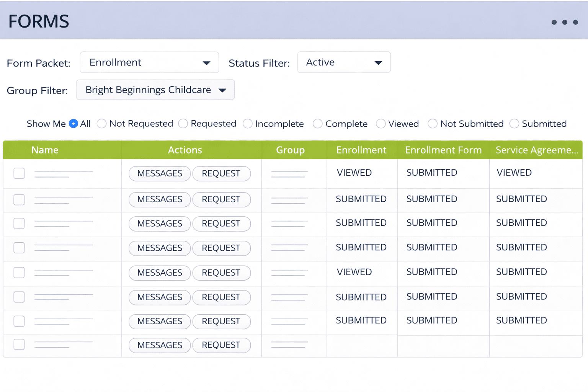This screenshot has height=392, width=588.
Task: Click REQUEST in the second row
Action: tap(221, 199)
